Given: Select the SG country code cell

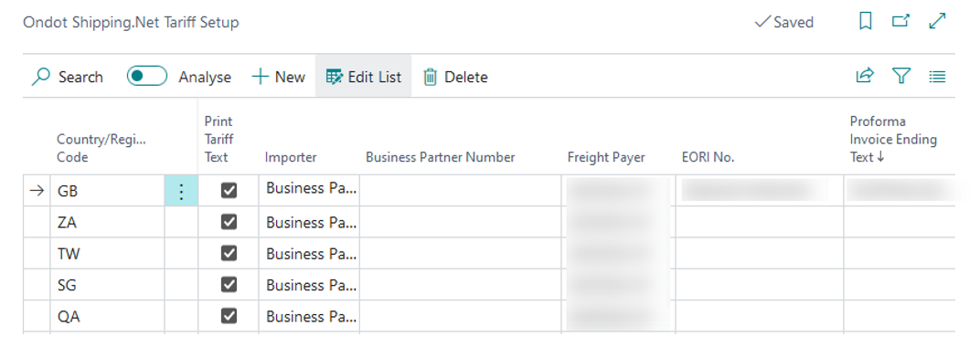Looking at the screenshot, I should tap(108, 285).
